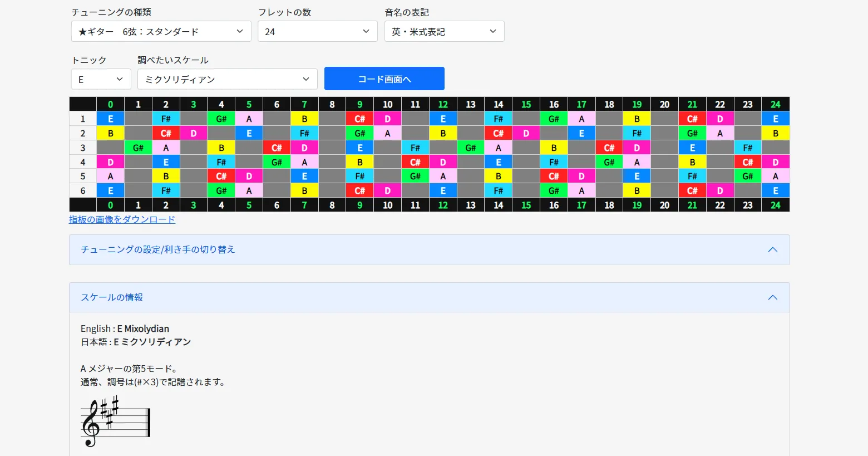Click the C# cell at string 5 fret 4

[x=221, y=176]
